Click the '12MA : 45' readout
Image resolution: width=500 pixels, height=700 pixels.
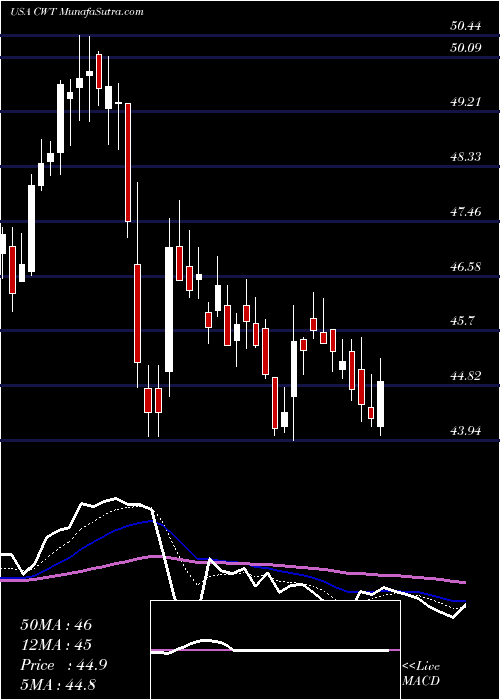[56, 645]
